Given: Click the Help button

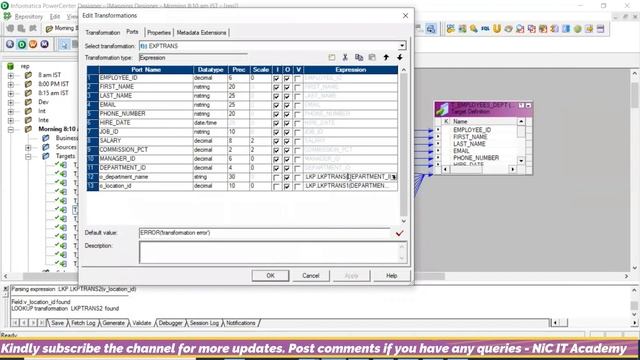Looking at the screenshot, I should pyautogui.click(x=391, y=276).
